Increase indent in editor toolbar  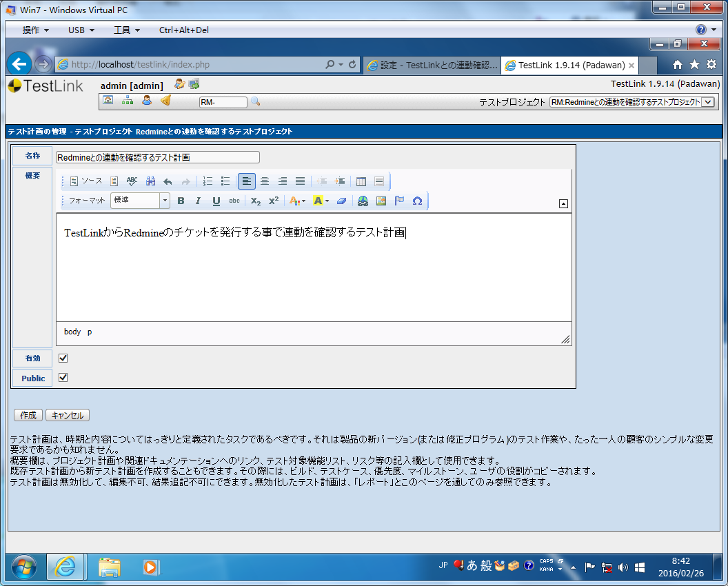click(340, 181)
